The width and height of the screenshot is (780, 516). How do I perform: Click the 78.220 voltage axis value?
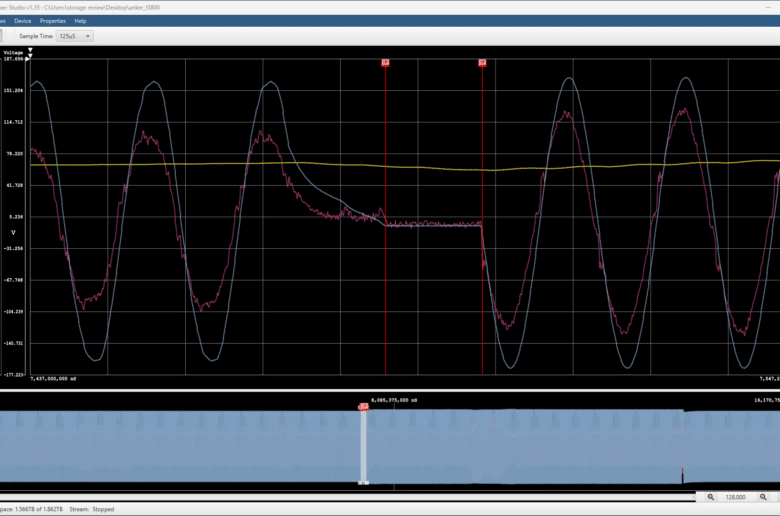point(14,154)
